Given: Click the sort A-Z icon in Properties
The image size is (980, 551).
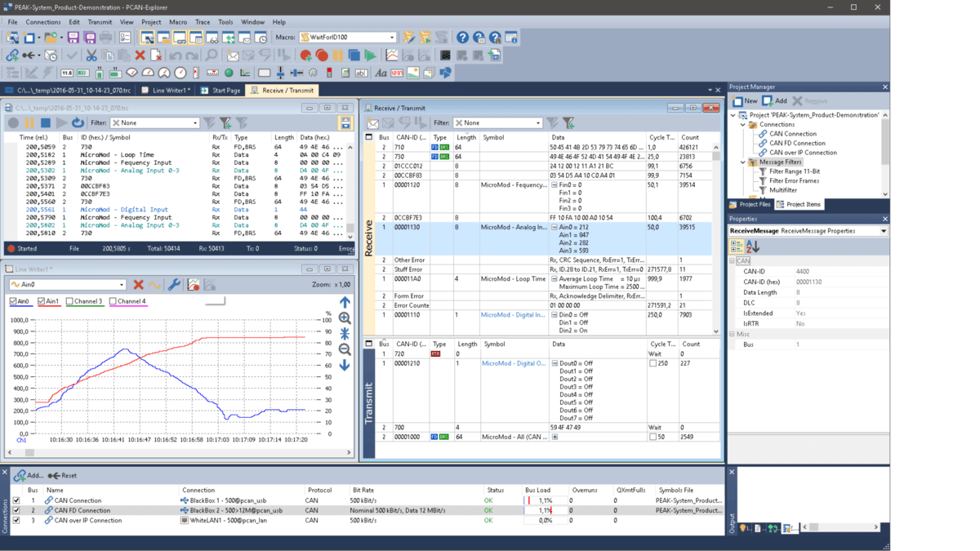Looking at the screenshot, I should (x=752, y=247).
